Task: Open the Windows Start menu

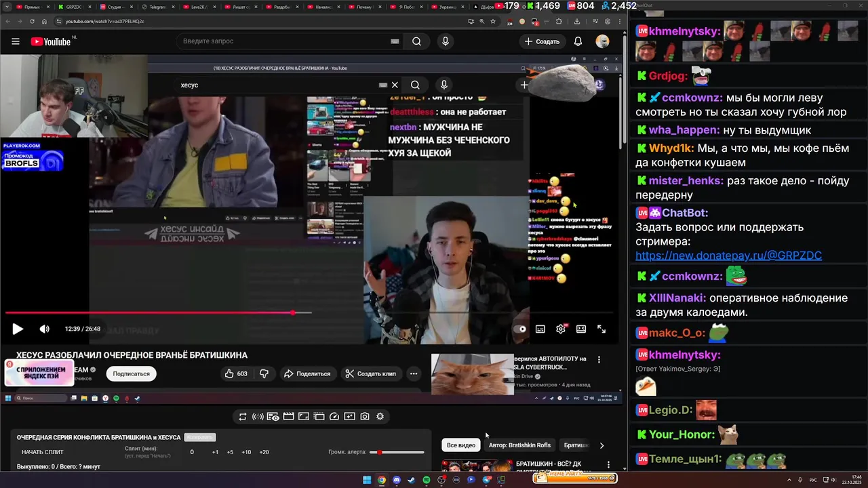Action: coord(367,480)
